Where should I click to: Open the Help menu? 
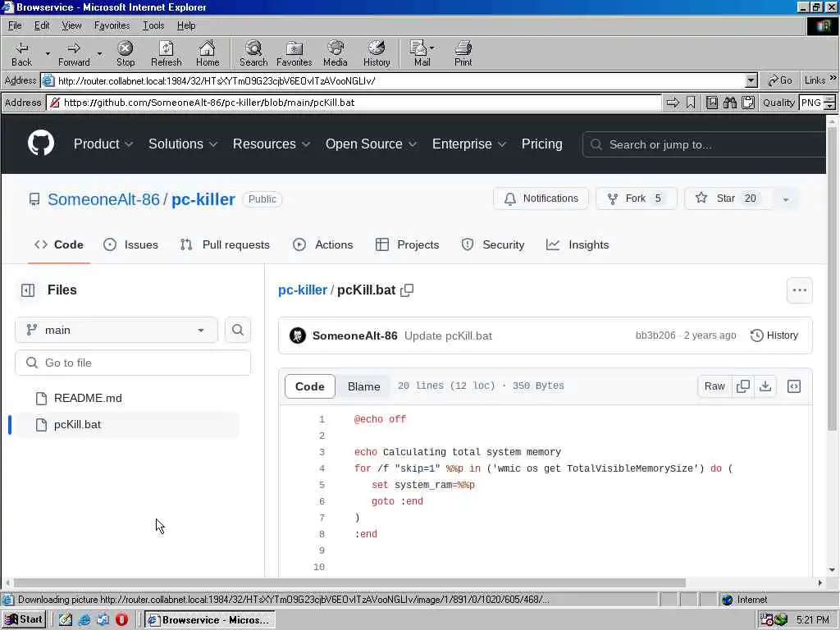[186, 25]
